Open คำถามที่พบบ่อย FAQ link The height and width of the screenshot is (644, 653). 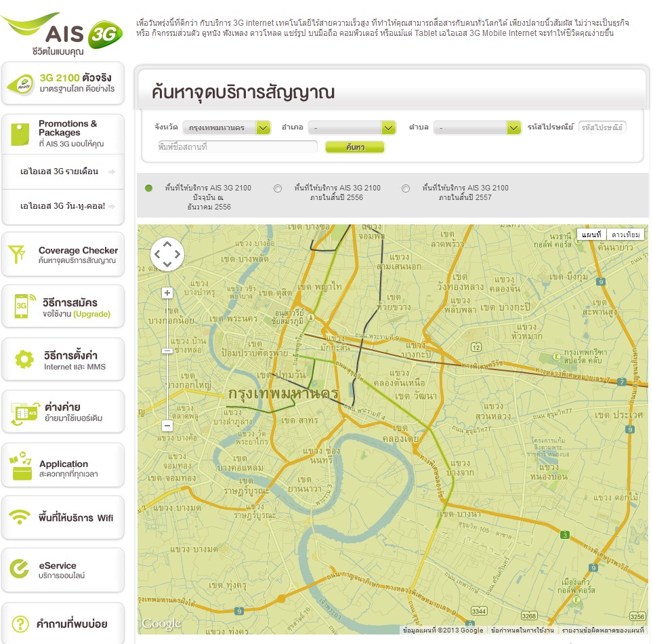(63, 624)
